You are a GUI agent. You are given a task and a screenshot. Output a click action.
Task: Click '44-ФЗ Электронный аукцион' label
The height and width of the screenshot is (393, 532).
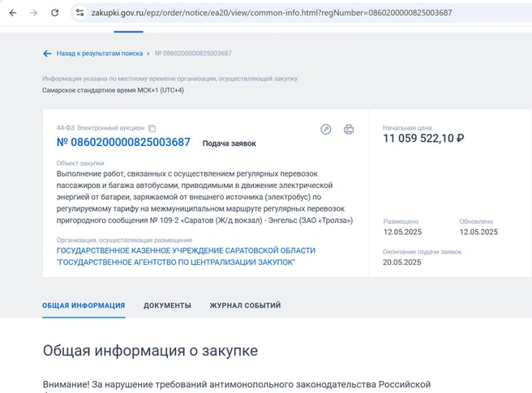coord(101,128)
